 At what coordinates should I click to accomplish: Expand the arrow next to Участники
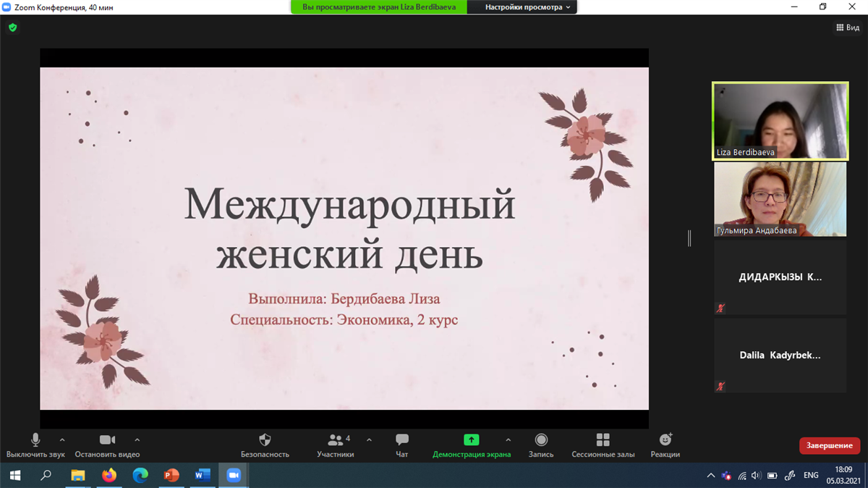tap(369, 439)
